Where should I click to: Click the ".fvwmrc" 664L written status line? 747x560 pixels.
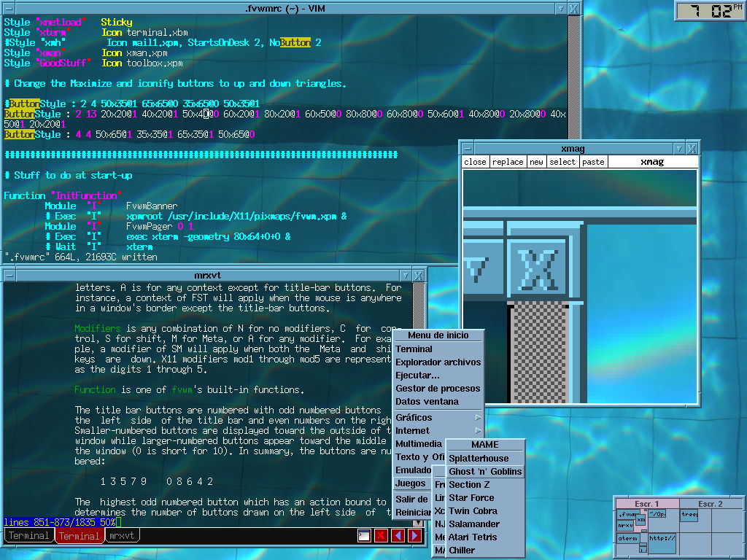click(80, 257)
